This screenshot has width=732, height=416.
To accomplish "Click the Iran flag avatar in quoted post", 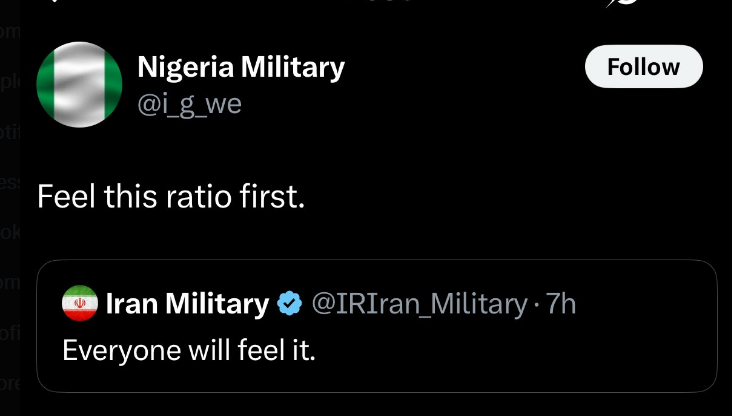I will click(80, 303).
